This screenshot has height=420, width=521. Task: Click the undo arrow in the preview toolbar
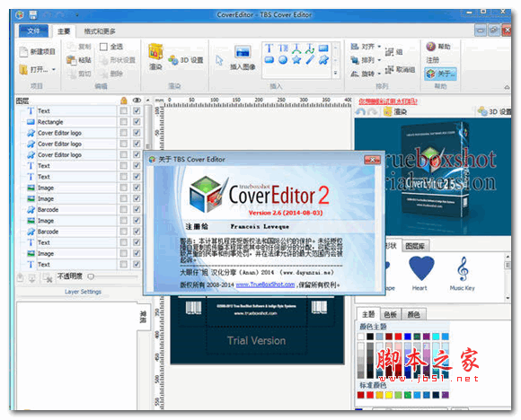360,112
